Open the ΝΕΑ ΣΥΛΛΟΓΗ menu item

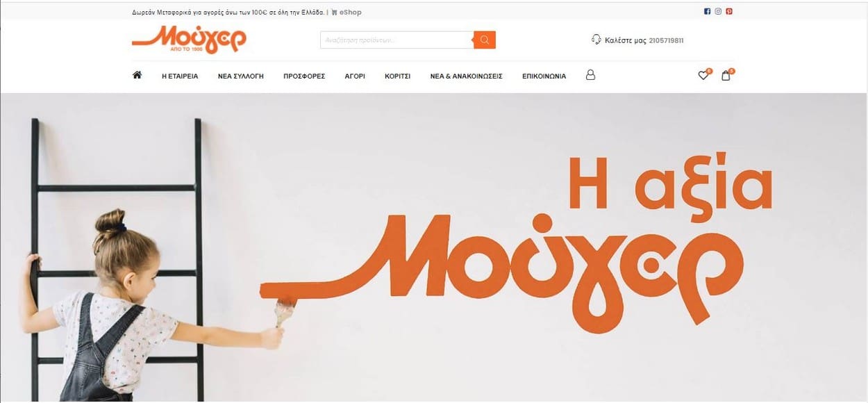pos(241,76)
